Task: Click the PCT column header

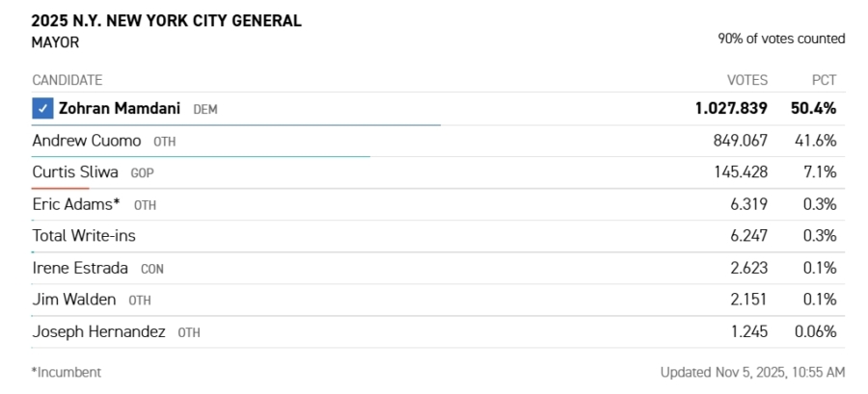Action: tap(824, 80)
